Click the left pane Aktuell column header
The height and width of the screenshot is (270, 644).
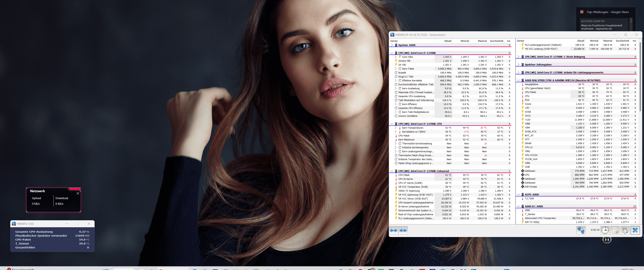click(x=444, y=41)
